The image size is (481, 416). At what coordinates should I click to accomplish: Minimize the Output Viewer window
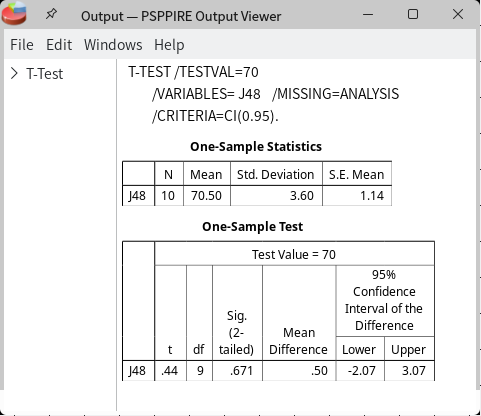click(368, 15)
